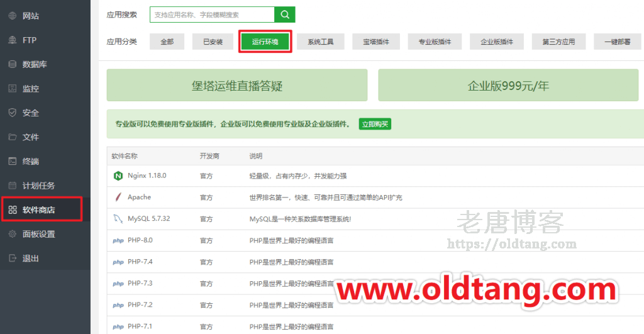Click the MySQL dolphin icon in list
This screenshot has width=644, height=334.
click(x=118, y=219)
